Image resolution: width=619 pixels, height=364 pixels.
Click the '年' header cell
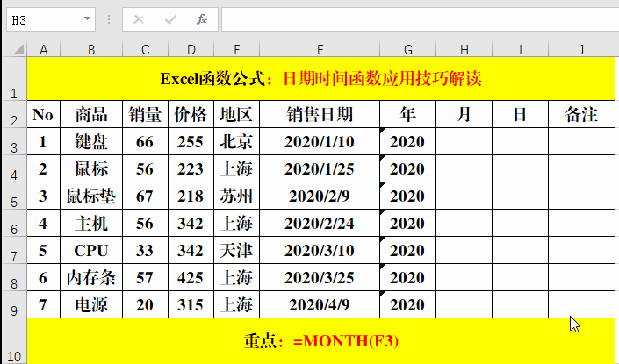click(x=407, y=114)
